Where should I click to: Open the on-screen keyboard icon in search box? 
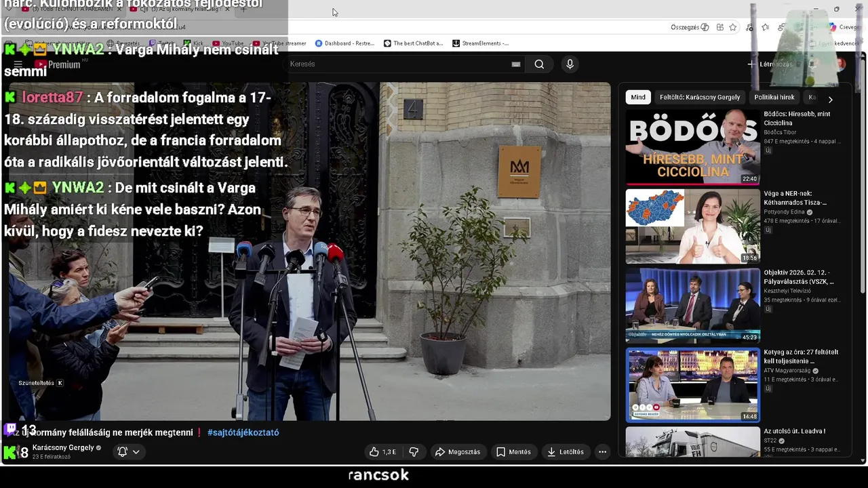(516, 64)
